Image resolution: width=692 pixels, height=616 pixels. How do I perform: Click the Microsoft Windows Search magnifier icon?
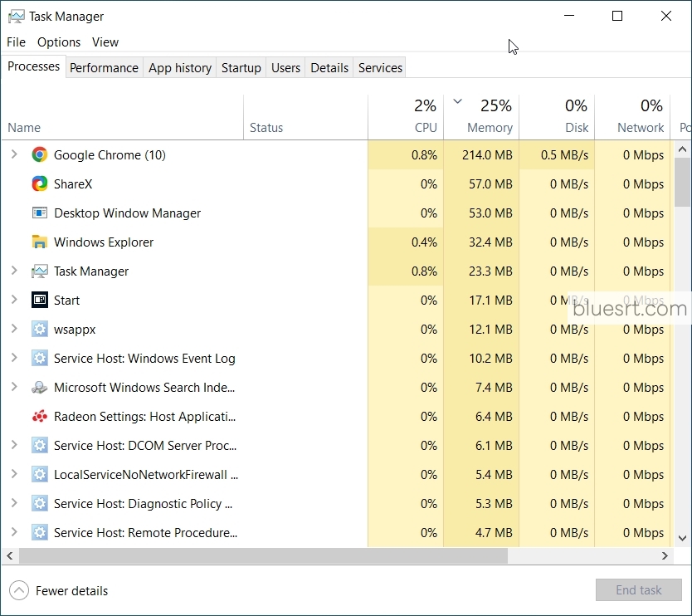(40, 387)
